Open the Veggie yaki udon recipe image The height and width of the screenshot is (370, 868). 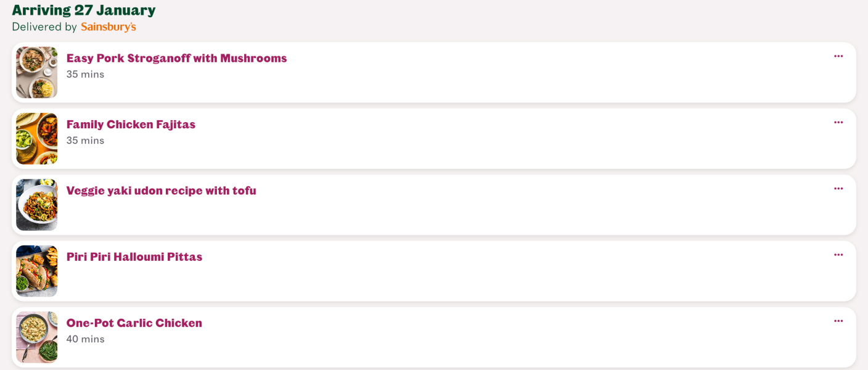[37, 205]
